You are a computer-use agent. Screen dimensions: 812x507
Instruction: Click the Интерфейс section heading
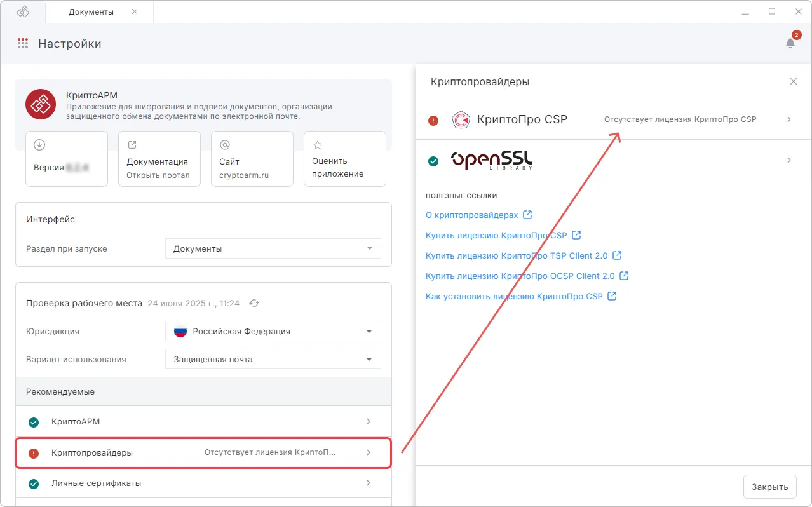pyautogui.click(x=50, y=219)
